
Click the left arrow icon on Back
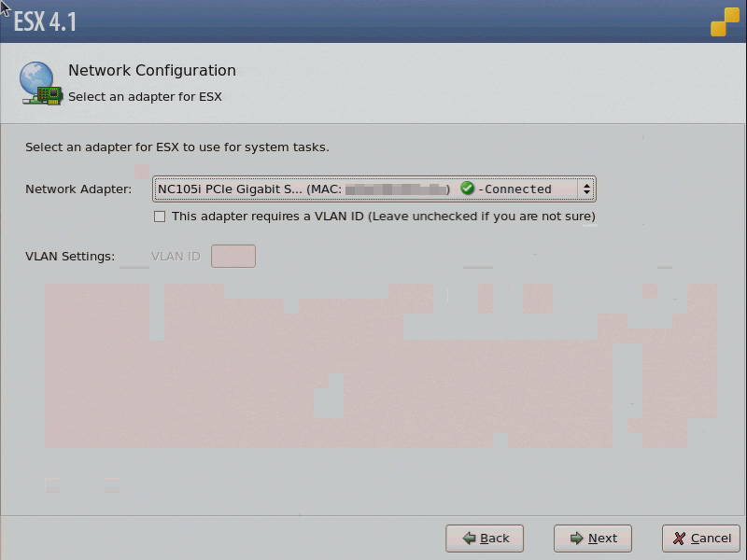pyautogui.click(x=467, y=539)
